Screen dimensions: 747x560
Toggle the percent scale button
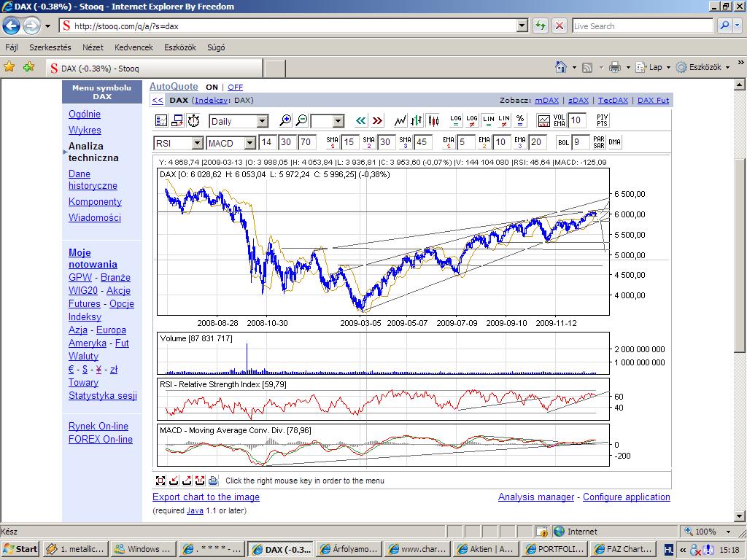pos(520,121)
